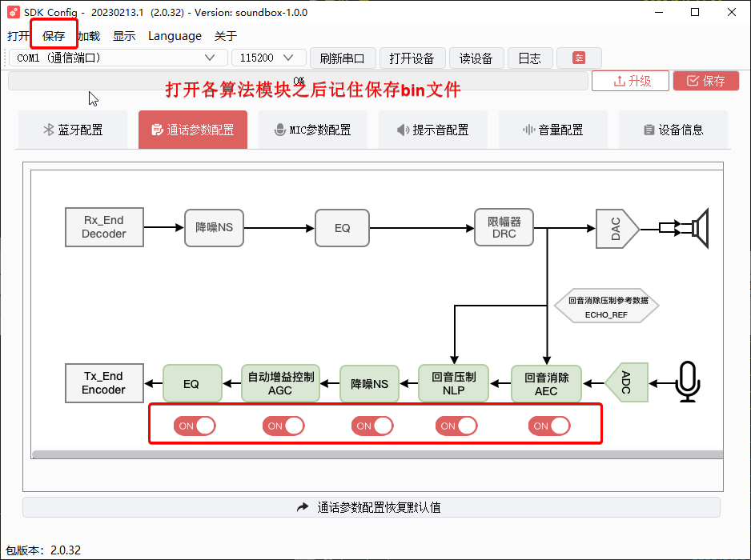
Task: Open the 保存 menu
Action: pos(53,36)
